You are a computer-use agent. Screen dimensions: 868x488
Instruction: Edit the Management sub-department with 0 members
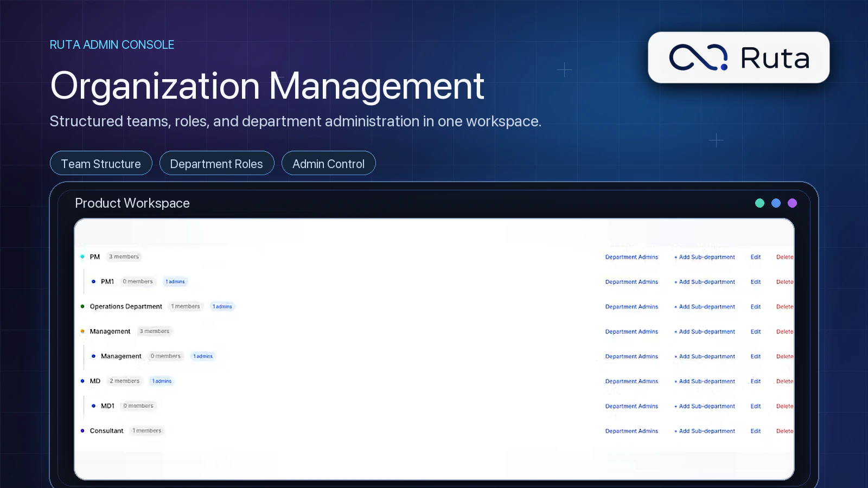point(756,357)
